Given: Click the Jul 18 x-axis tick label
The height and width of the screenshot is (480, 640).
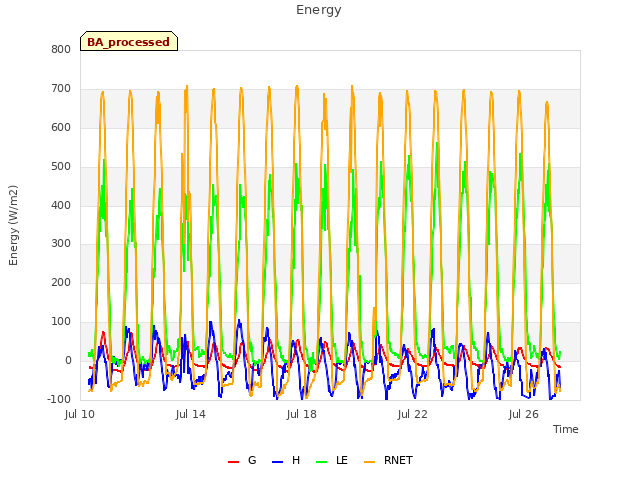Looking at the screenshot, I should (x=302, y=415).
